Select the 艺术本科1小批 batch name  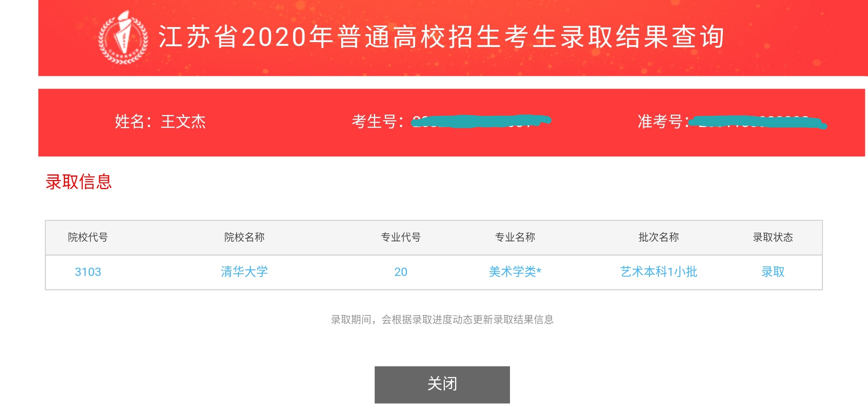point(659,272)
